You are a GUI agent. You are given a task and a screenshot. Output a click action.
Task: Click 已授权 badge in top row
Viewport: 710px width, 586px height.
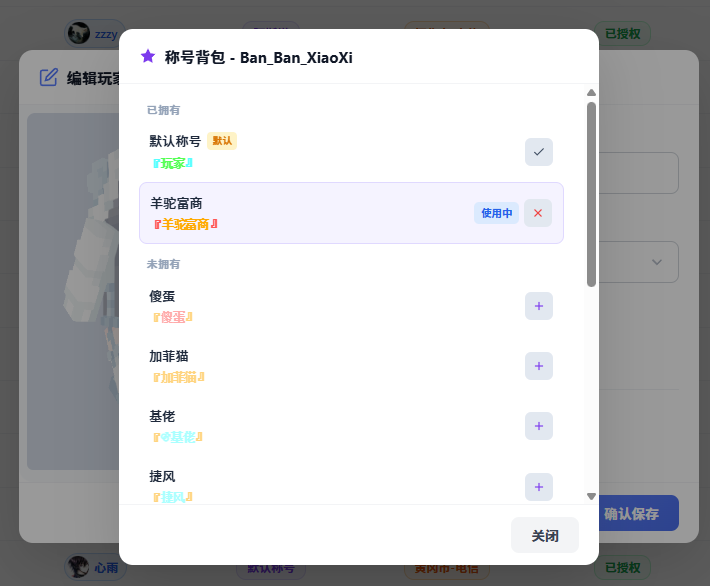[x=623, y=34]
